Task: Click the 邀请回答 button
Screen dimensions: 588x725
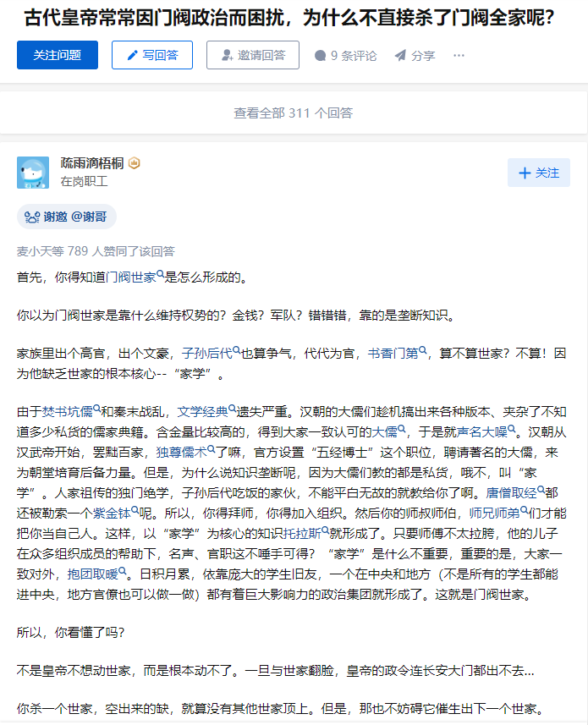Action: (253, 55)
